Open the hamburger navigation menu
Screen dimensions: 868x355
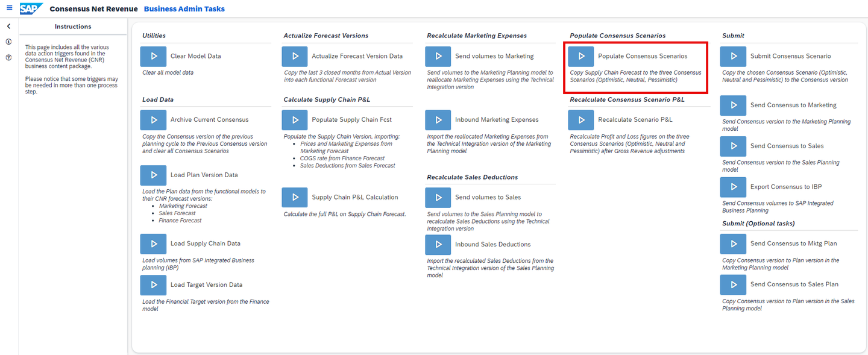(x=9, y=8)
